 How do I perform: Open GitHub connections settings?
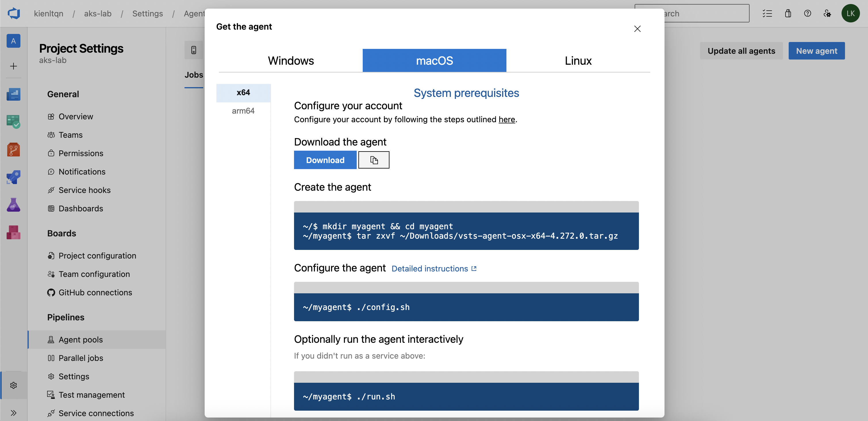(x=95, y=292)
